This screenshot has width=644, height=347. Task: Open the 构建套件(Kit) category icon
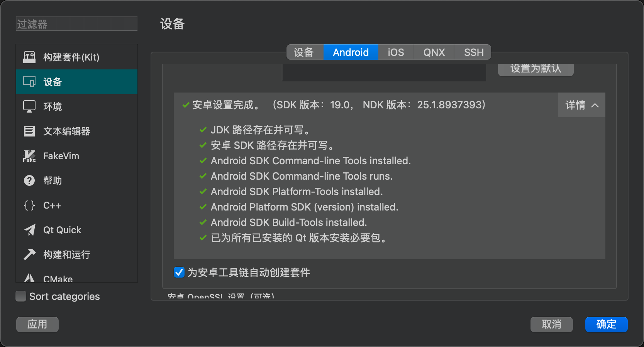click(x=29, y=57)
